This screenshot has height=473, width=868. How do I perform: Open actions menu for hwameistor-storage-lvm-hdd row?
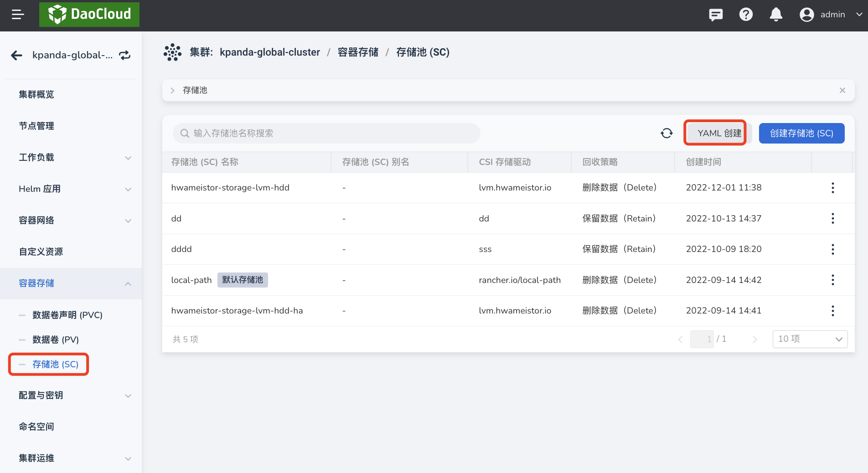(832, 188)
